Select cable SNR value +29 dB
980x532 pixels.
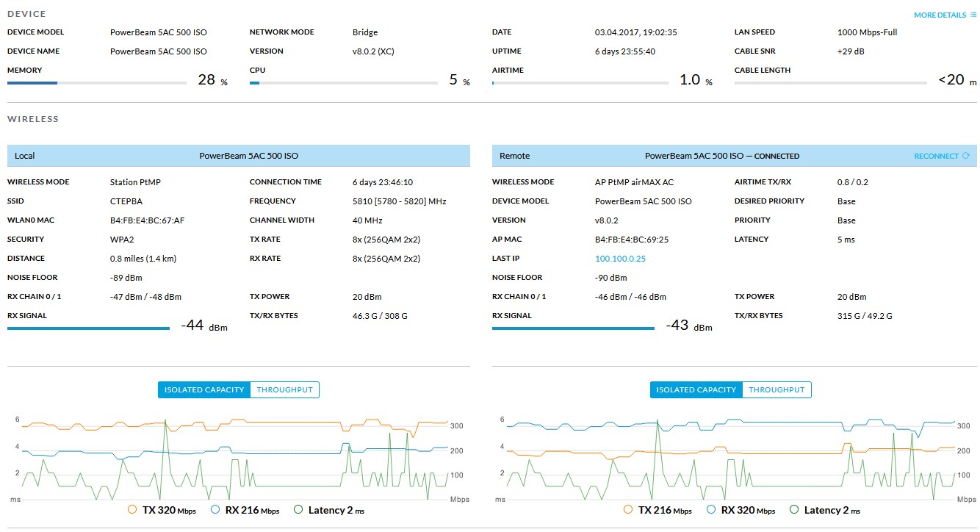point(851,51)
